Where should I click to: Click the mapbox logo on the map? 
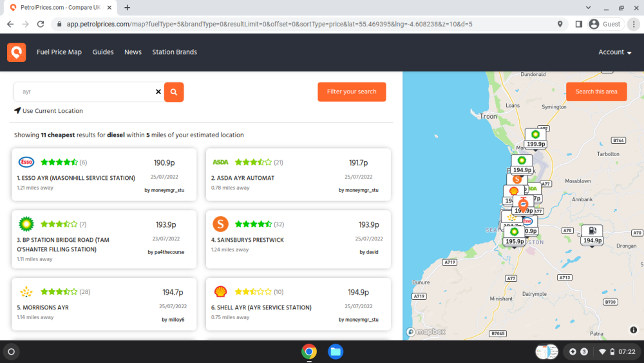coord(426,332)
